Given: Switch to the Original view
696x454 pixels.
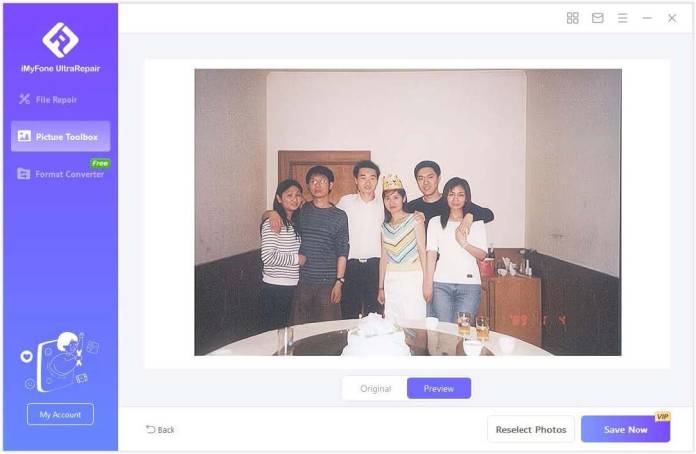Looking at the screenshot, I should (x=376, y=388).
